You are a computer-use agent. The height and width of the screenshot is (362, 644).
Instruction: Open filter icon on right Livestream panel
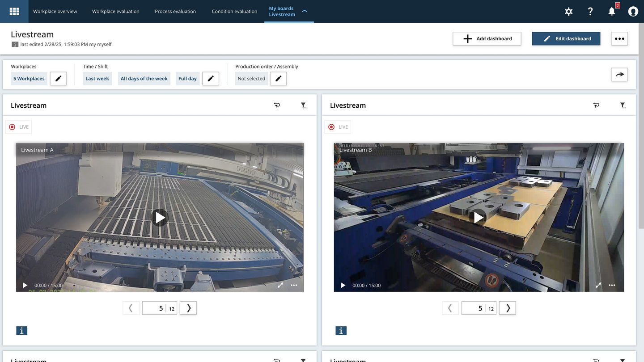[623, 105]
